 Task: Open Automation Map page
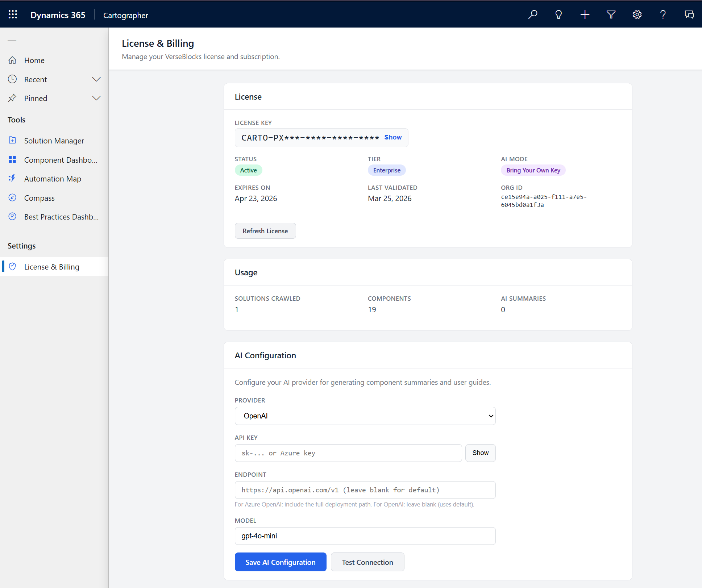click(54, 179)
